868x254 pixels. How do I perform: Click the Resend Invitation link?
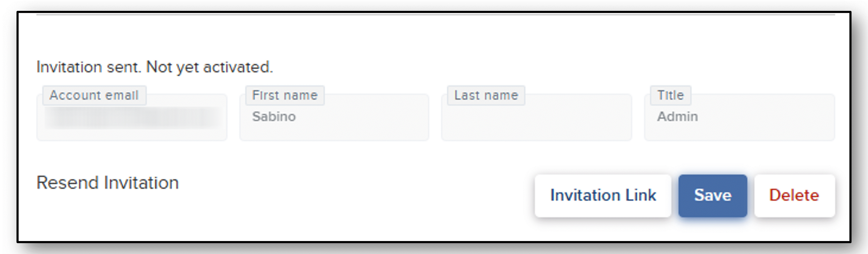tap(107, 183)
